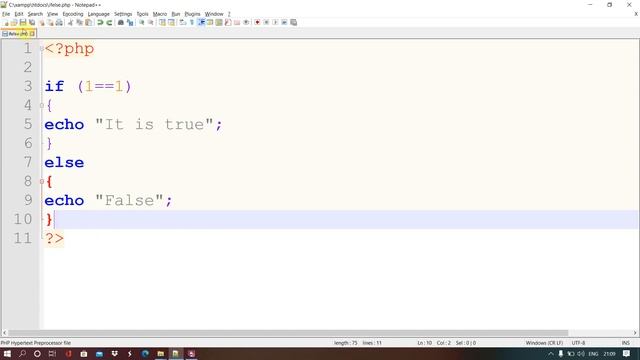Click the Stop recording macro icon
Viewport: 640px width, 360px height.
266,22
